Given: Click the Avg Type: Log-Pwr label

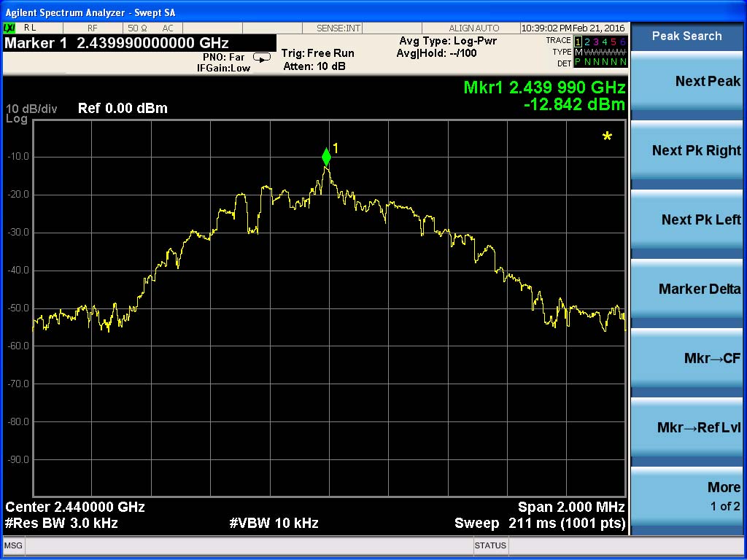Looking at the screenshot, I should 448,41.
